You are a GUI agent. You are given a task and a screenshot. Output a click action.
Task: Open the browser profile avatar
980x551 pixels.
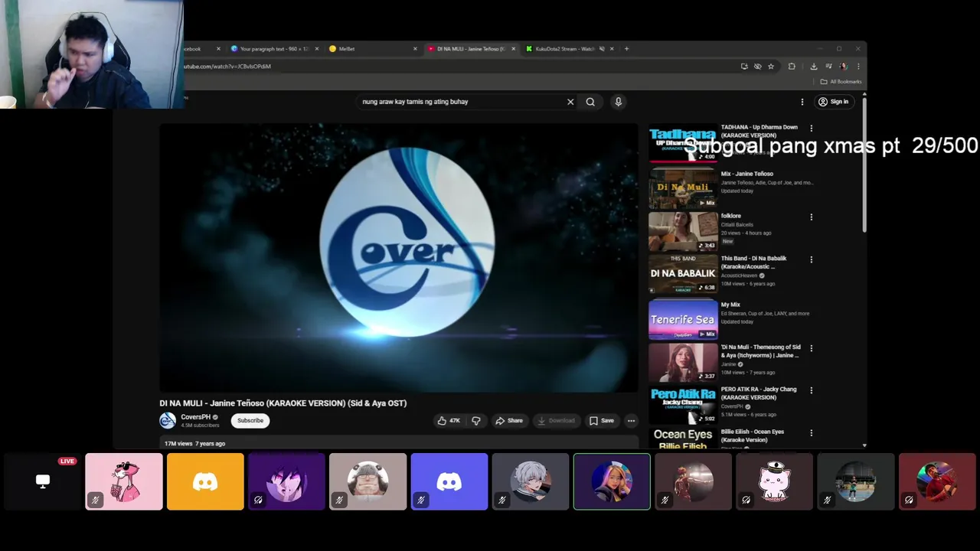(843, 67)
